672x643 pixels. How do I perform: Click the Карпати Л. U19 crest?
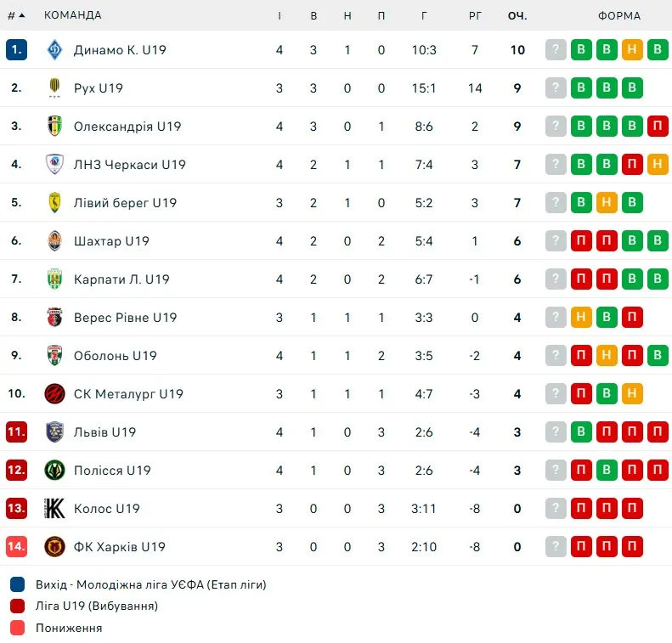[54, 279]
